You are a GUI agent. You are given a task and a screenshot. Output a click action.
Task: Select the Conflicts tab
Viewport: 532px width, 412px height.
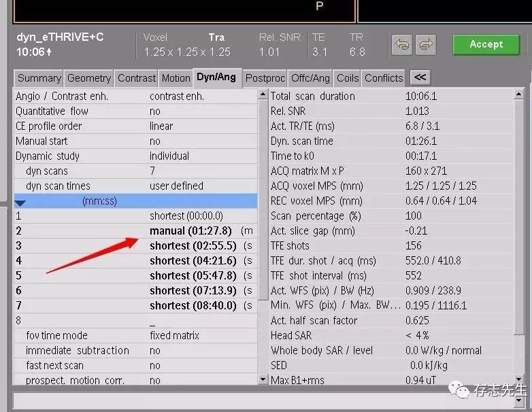tap(383, 78)
